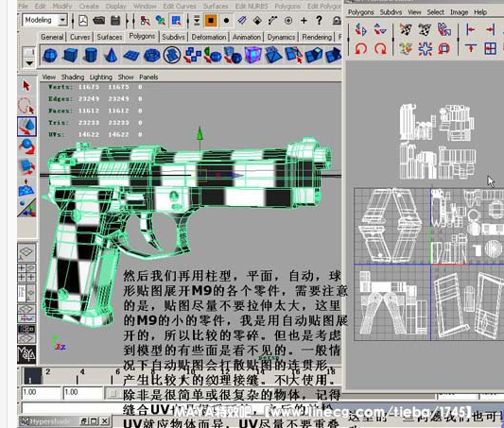Viewport: 504px width, 428px height.
Task: Click the purple transparent cube shelf icon
Action: pos(253,55)
